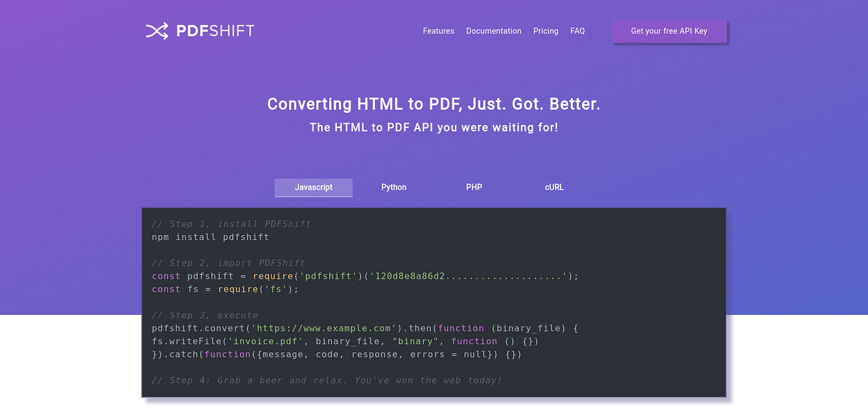Switch to the Python tab
Image resolution: width=868 pixels, height=417 pixels.
pos(394,188)
